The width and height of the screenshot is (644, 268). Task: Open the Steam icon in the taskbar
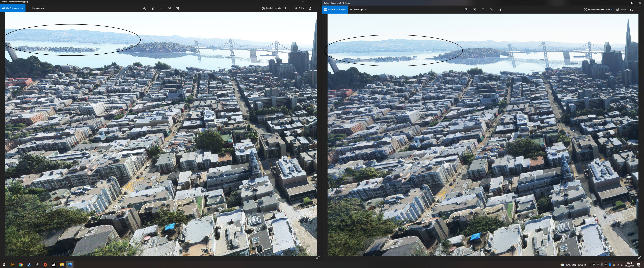29,264
